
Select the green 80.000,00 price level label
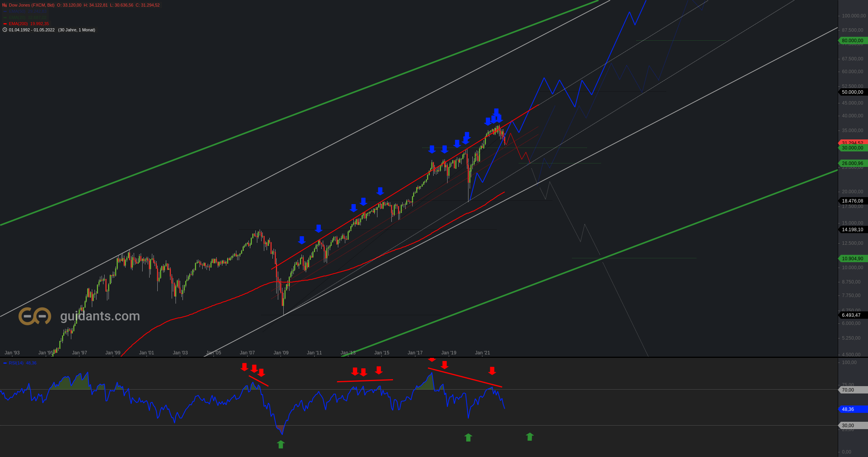pyautogui.click(x=852, y=41)
